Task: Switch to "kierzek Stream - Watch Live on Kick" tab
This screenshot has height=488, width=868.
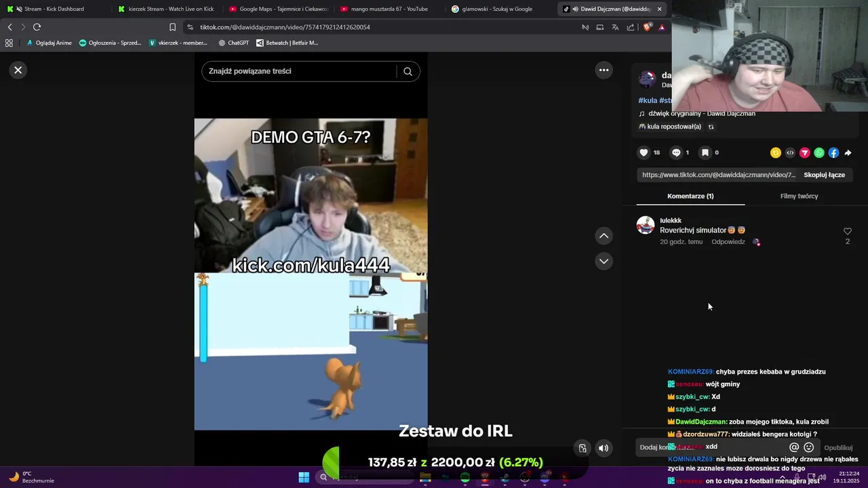Action: pyautogui.click(x=166, y=9)
